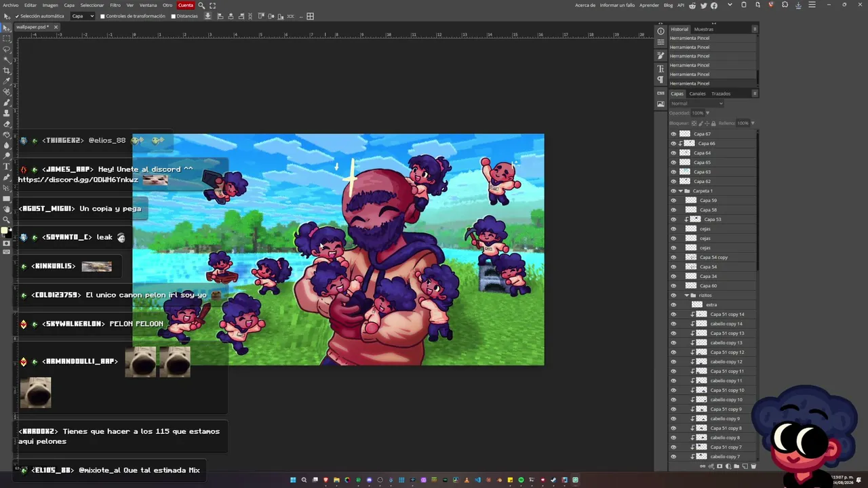This screenshot has height=488, width=868.
Task: Select last Herramienta Pincel history entry
Action: (x=712, y=83)
